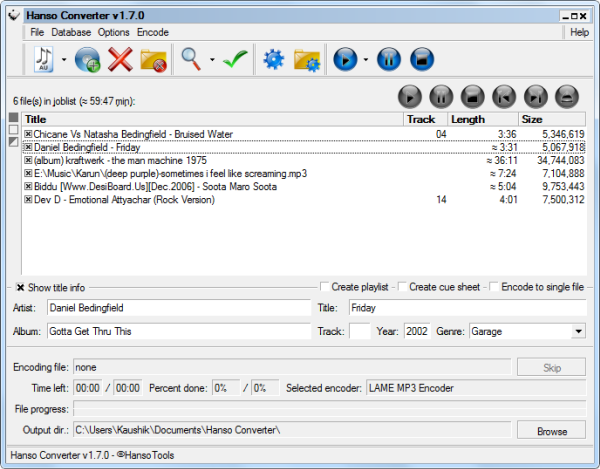600x469 pixels.
Task: Click the magnifier database query icon
Action: pos(191,59)
